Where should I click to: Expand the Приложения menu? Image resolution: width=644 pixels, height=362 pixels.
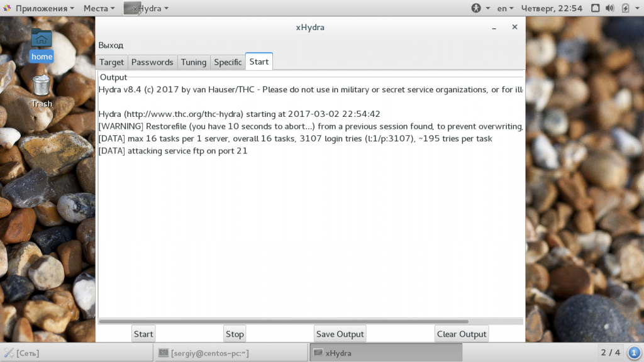click(x=40, y=8)
